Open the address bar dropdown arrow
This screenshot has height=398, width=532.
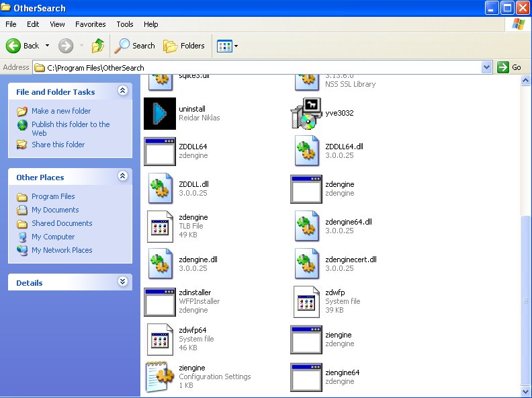pyautogui.click(x=487, y=67)
